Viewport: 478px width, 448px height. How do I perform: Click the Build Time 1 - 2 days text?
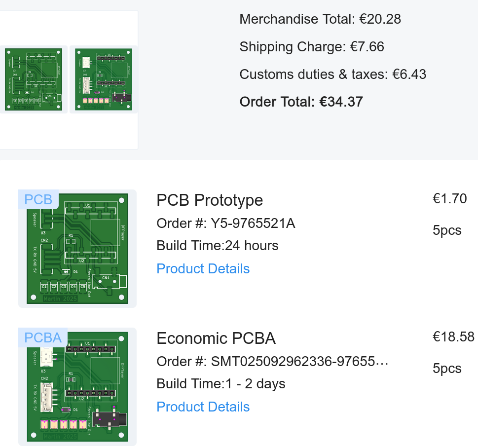(x=221, y=384)
